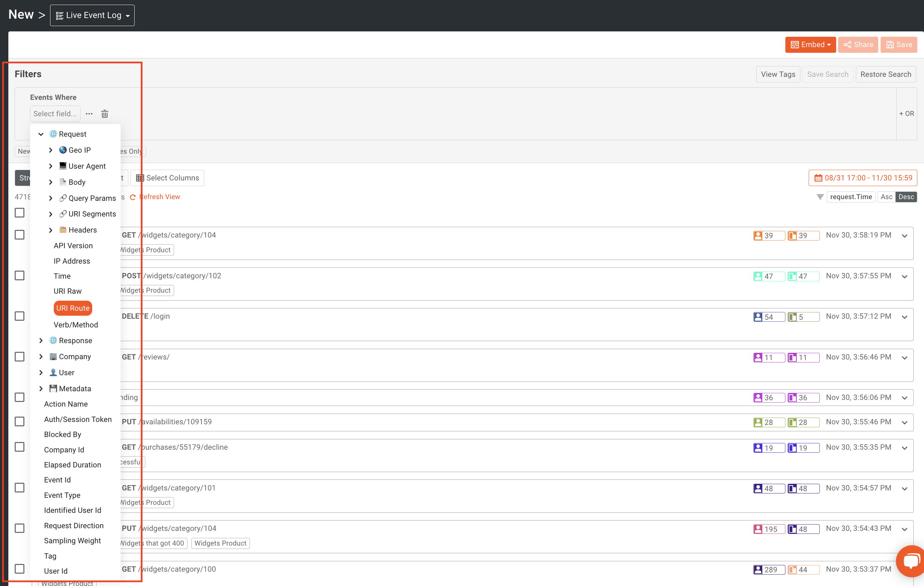Collapse the Request tree group
Image resolution: width=924 pixels, height=586 pixels.
(41, 134)
